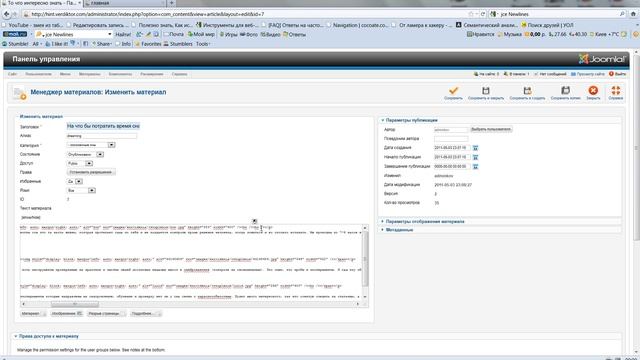This screenshot has width=640, height=360.
Task: Click the Stumble! toolbar button
Action: (x=16, y=44)
